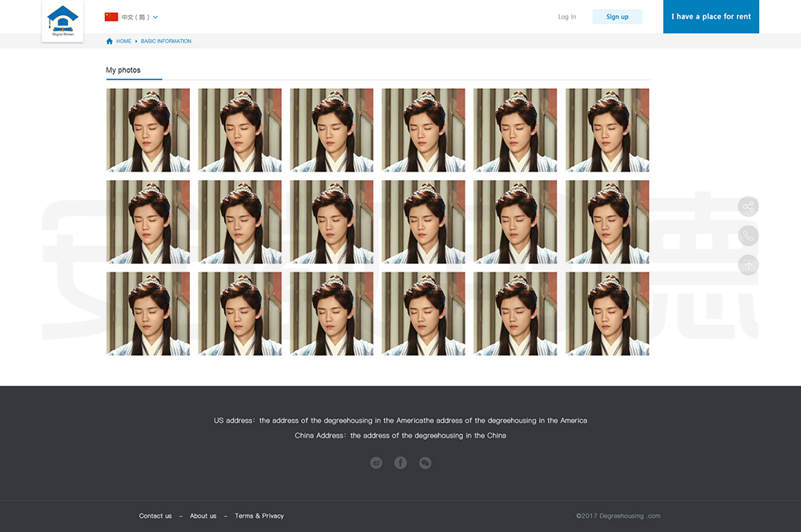Click the floating phone contact icon
The image size is (801, 532).
coord(748,236)
